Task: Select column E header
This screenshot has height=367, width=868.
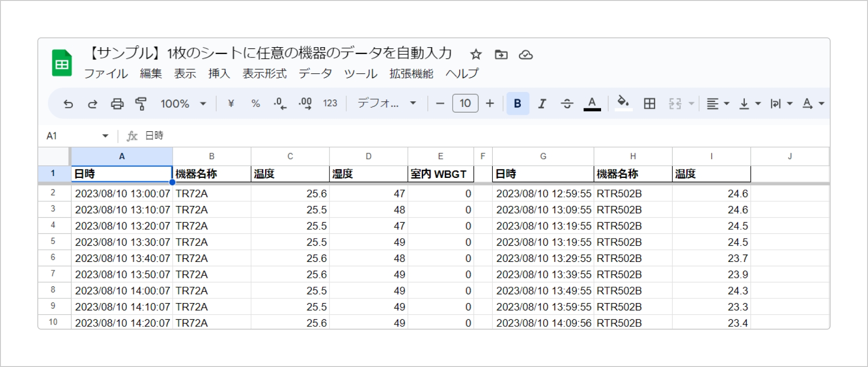Action: tap(441, 156)
